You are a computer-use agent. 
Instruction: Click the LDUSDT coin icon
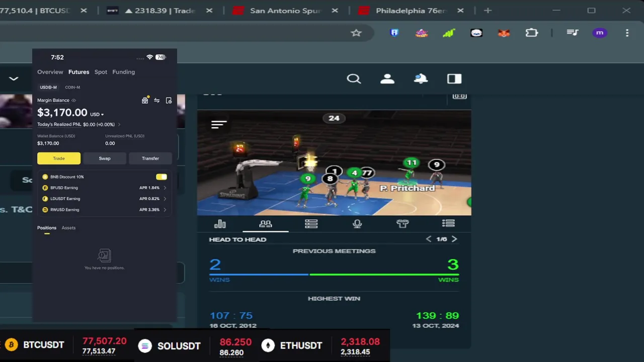pos(45,199)
